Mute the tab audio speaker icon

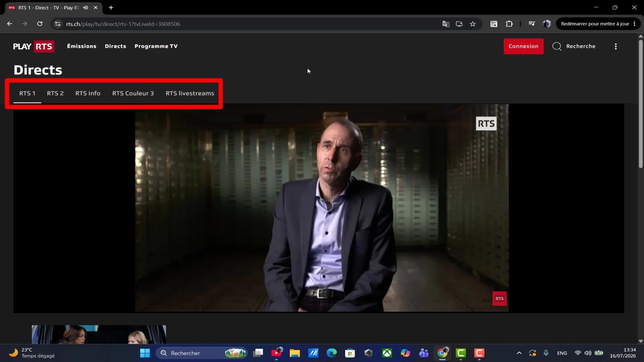86,8
